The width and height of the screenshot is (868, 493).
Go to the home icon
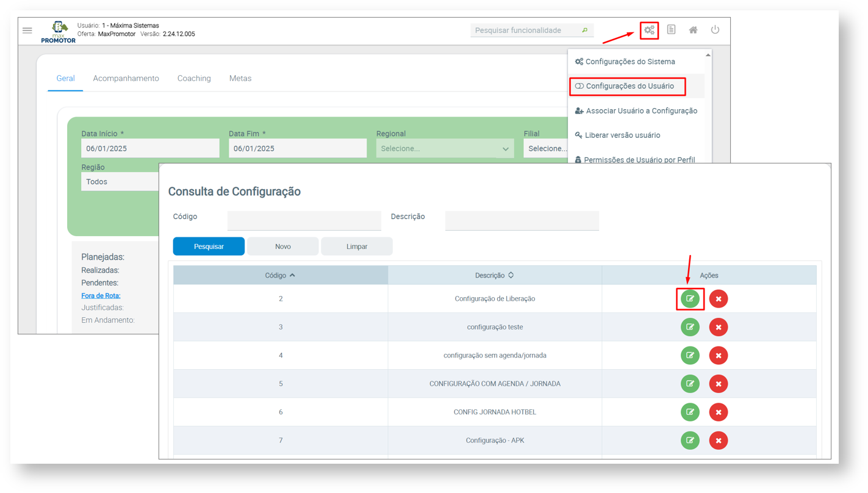(693, 30)
